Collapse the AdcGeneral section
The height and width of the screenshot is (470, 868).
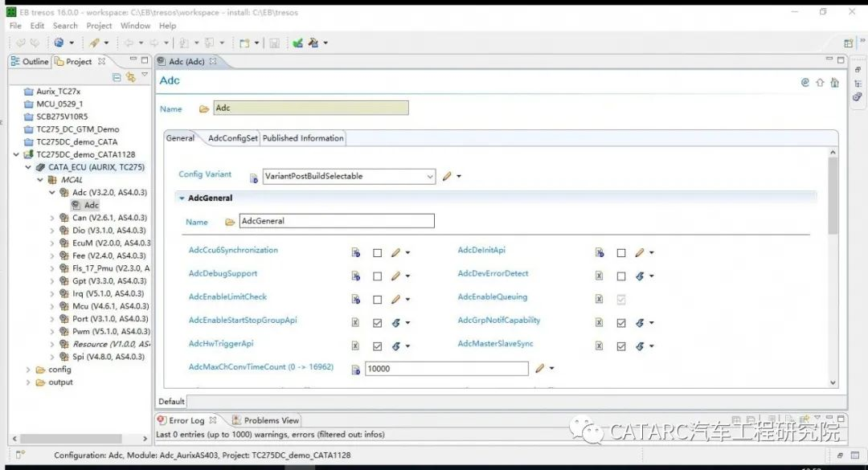(182, 198)
